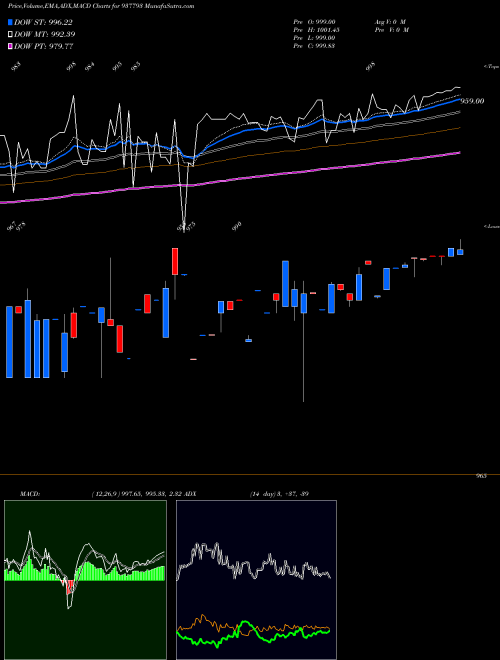
Task: Click the blue DOW ST legend swatch
Action: point(10,22)
